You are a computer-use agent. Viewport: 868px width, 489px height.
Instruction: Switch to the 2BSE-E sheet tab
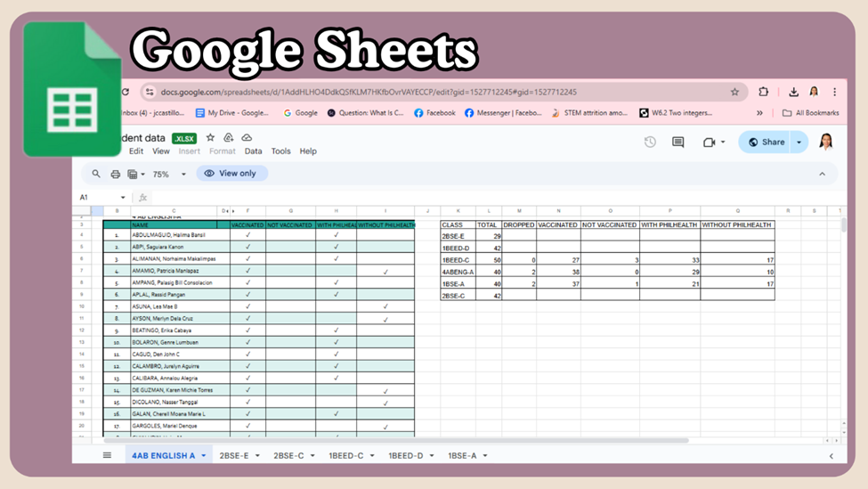click(x=234, y=456)
